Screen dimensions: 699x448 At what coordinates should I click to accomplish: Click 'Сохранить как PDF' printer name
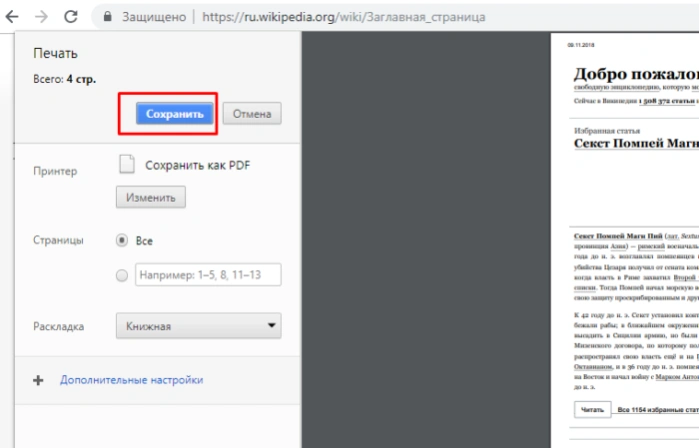click(x=197, y=165)
